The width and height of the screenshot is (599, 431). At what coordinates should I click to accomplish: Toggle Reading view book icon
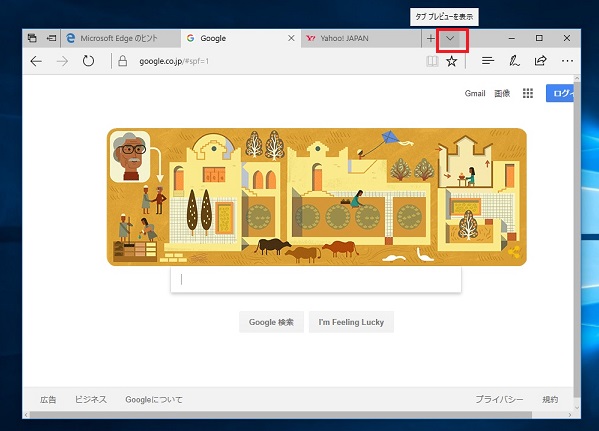[x=432, y=61]
